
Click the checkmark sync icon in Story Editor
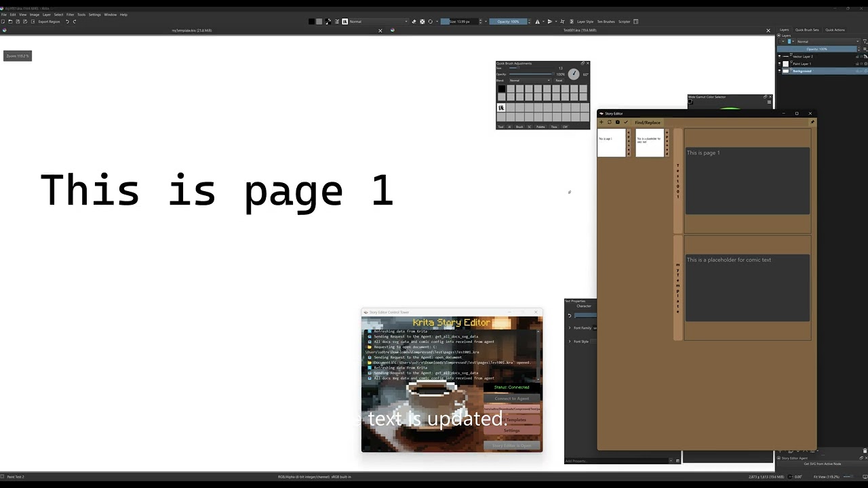(x=625, y=122)
